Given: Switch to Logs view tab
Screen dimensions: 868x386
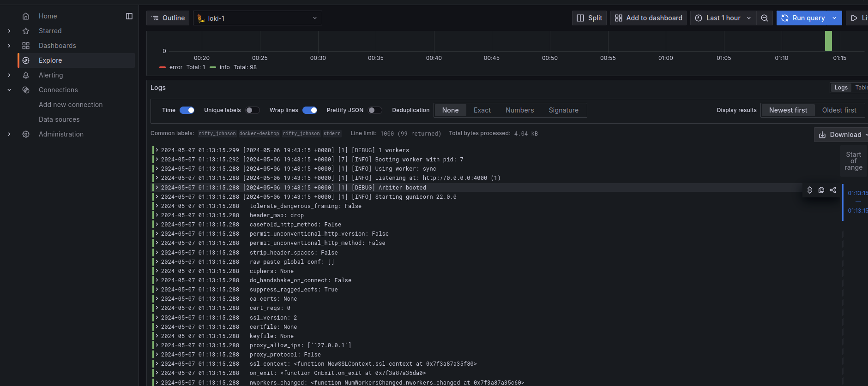Looking at the screenshot, I should (x=841, y=88).
